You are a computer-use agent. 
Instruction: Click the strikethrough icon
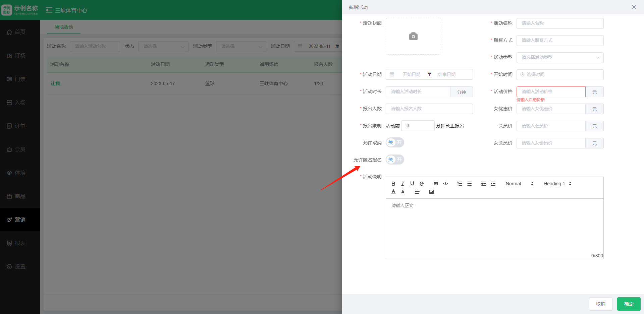tap(422, 184)
